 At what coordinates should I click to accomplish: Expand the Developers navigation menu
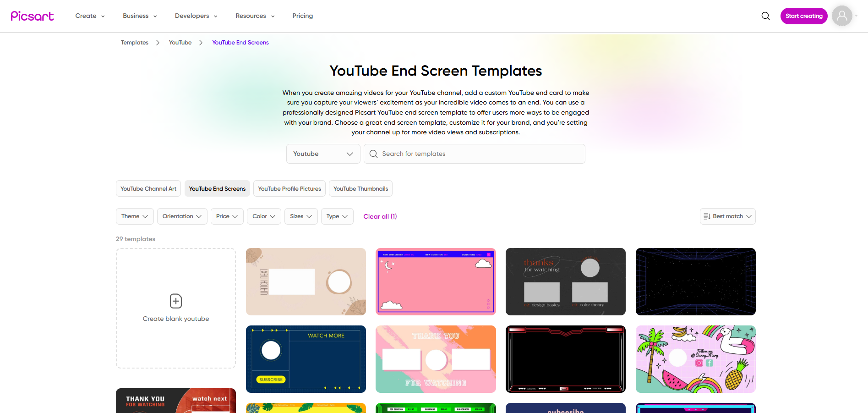(196, 16)
